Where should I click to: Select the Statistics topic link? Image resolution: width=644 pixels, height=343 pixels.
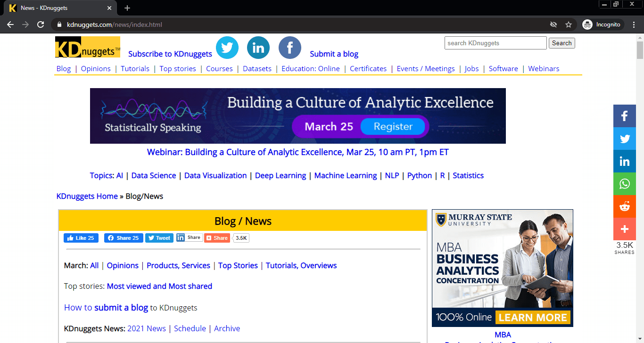click(468, 175)
